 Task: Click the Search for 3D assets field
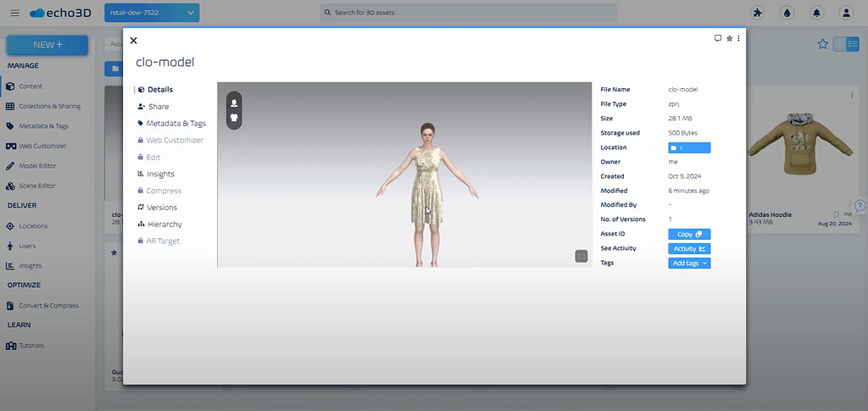468,13
